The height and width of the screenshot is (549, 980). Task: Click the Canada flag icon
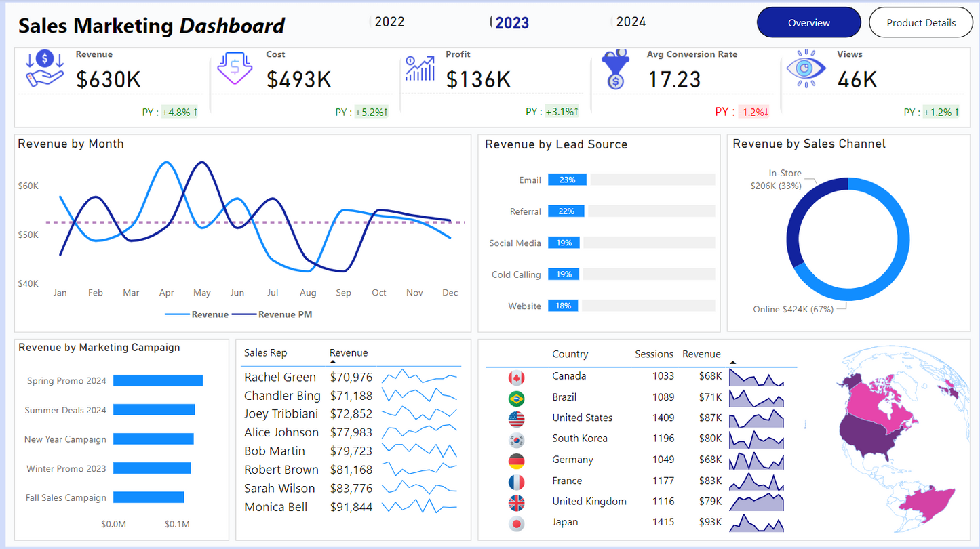click(x=516, y=377)
